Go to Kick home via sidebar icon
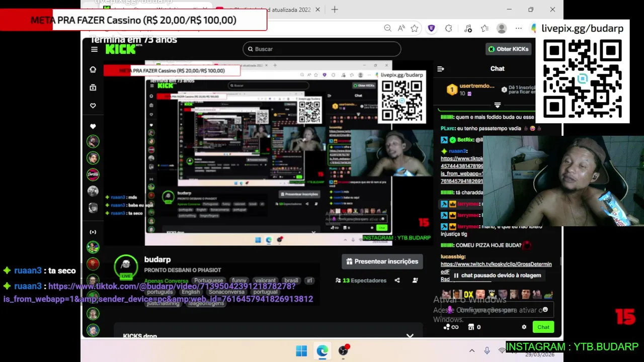Image resolution: width=644 pixels, height=362 pixels. pos(93,69)
